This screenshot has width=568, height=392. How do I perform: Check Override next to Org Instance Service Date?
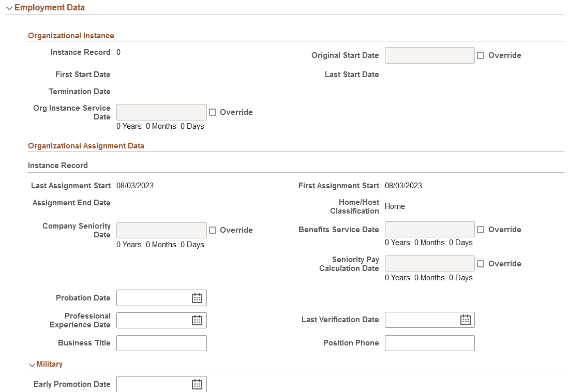213,112
